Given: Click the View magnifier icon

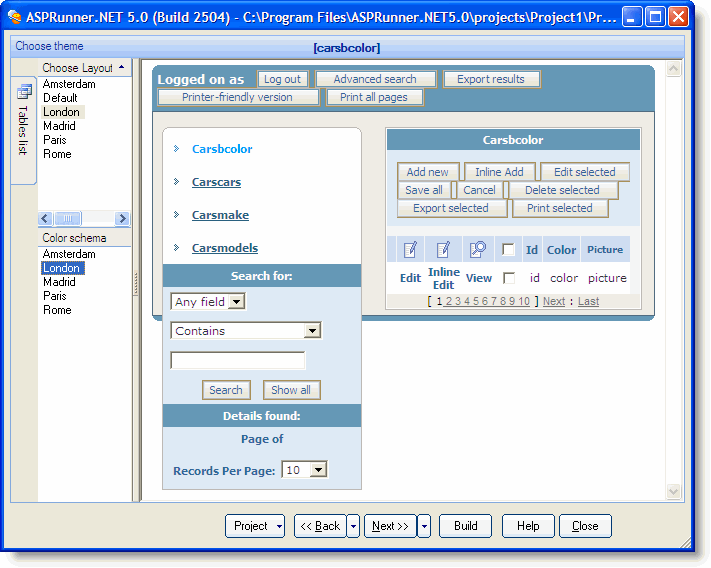Looking at the screenshot, I should (x=478, y=249).
